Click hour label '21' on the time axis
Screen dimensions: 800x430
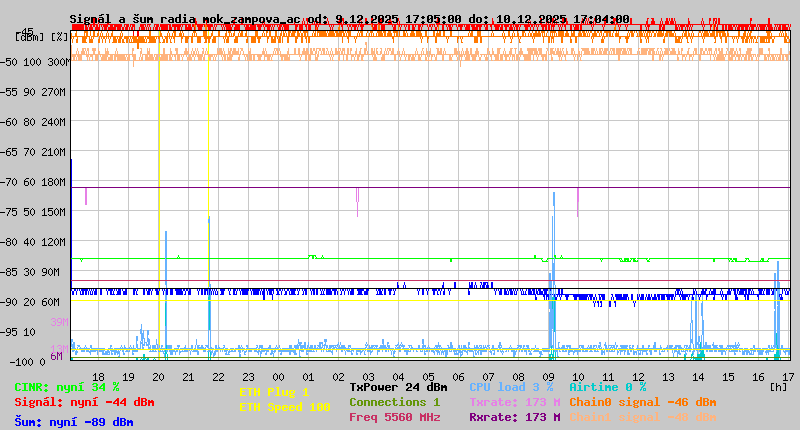[x=188, y=377]
